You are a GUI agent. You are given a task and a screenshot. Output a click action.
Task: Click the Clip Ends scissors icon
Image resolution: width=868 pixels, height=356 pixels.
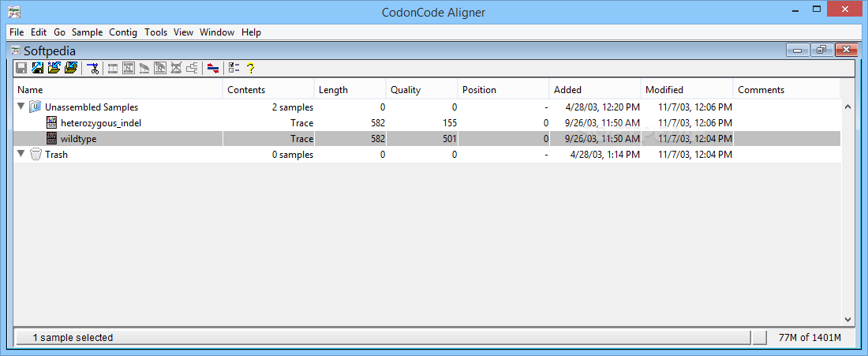(x=92, y=68)
